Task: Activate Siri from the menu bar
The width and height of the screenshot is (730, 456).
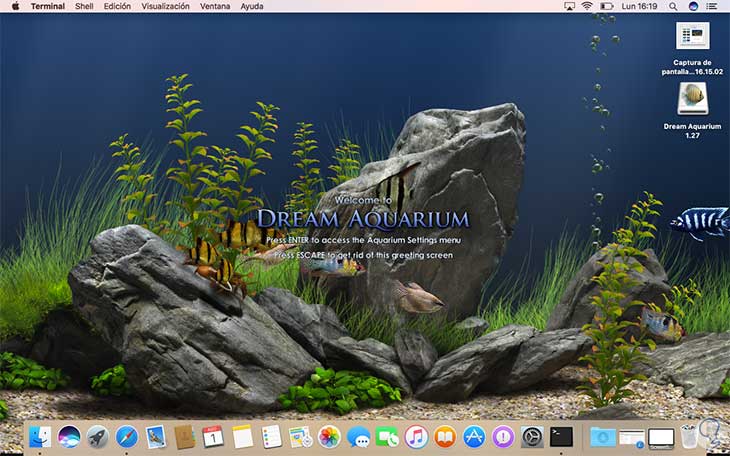Action: click(693, 6)
